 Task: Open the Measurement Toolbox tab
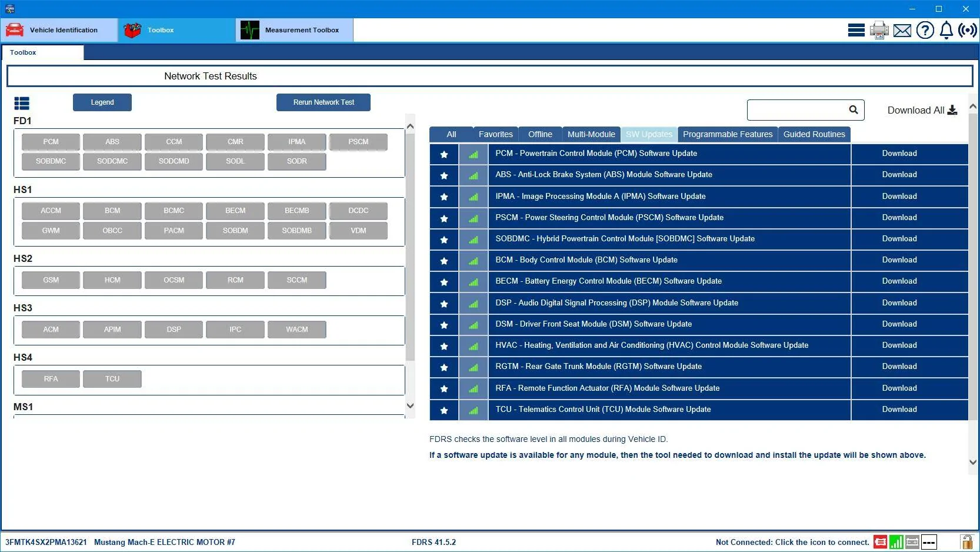295,30
